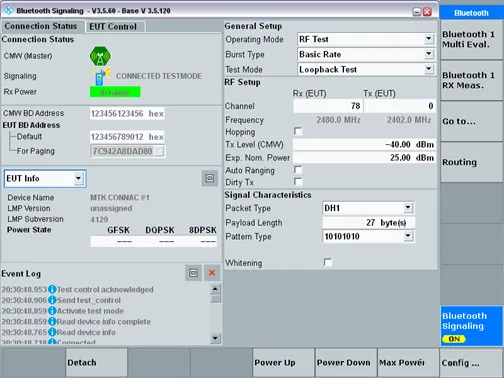Click the Power Up button
504x378 pixels.
tap(283, 363)
